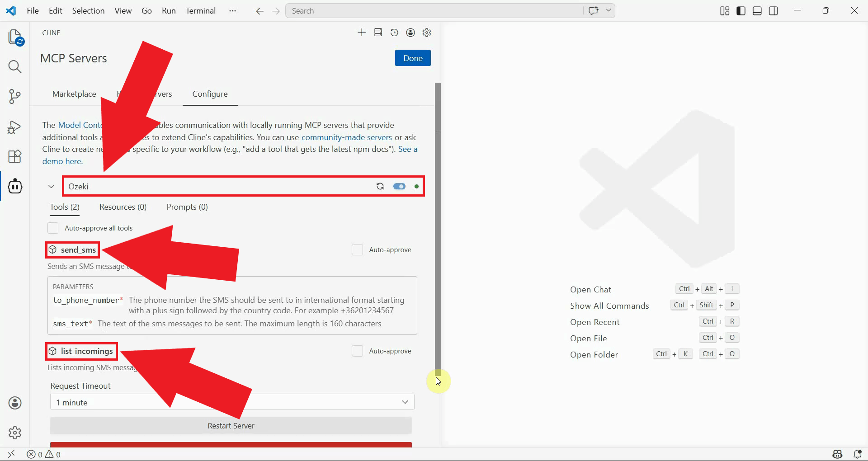Open the Selection menu
Image resolution: width=868 pixels, height=461 pixels.
(88, 11)
